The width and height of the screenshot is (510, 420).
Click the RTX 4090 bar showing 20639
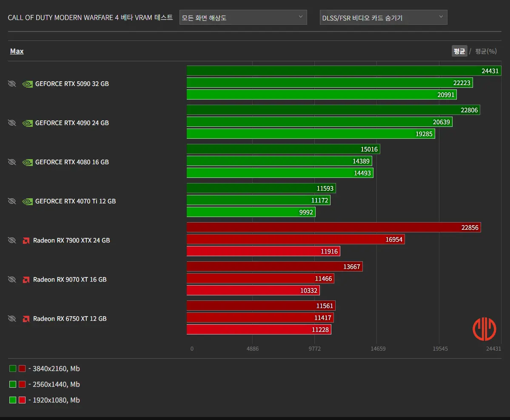319,122
